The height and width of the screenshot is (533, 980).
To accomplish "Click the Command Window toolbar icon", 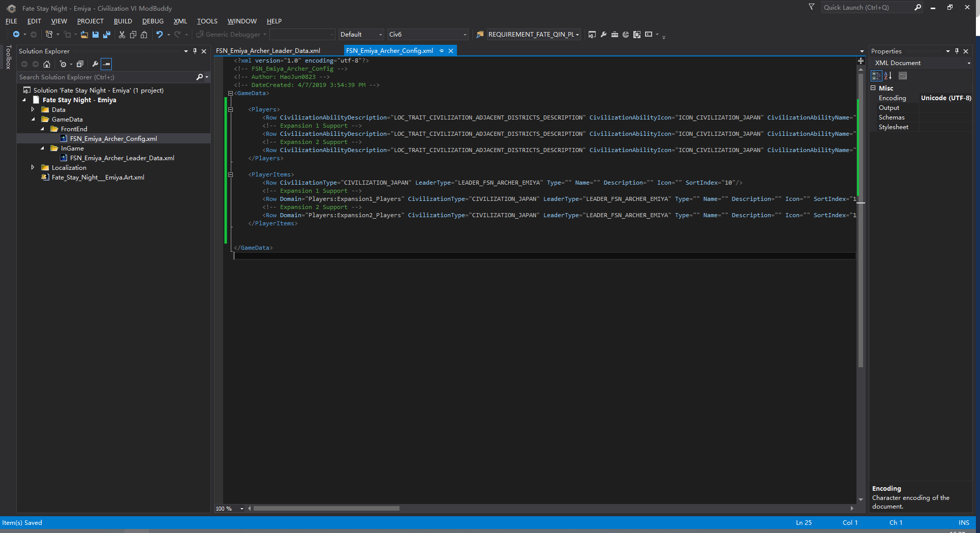I will click(x=649, y=35).
